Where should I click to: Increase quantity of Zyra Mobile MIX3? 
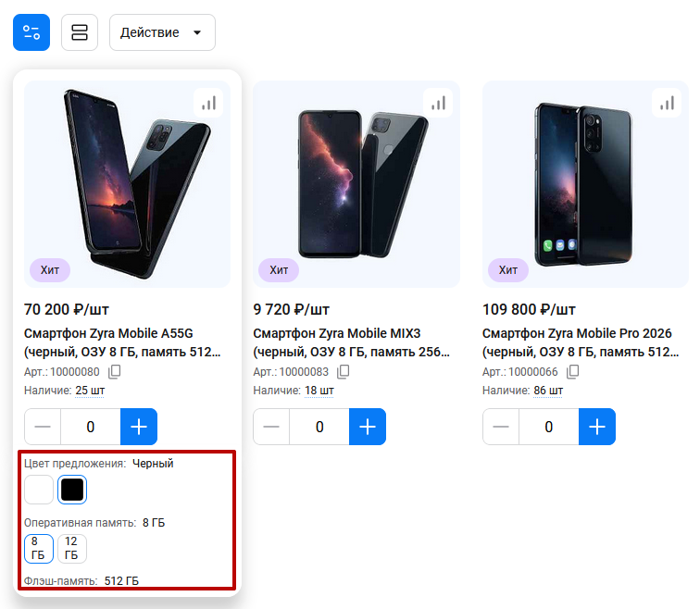pos(368,427)
